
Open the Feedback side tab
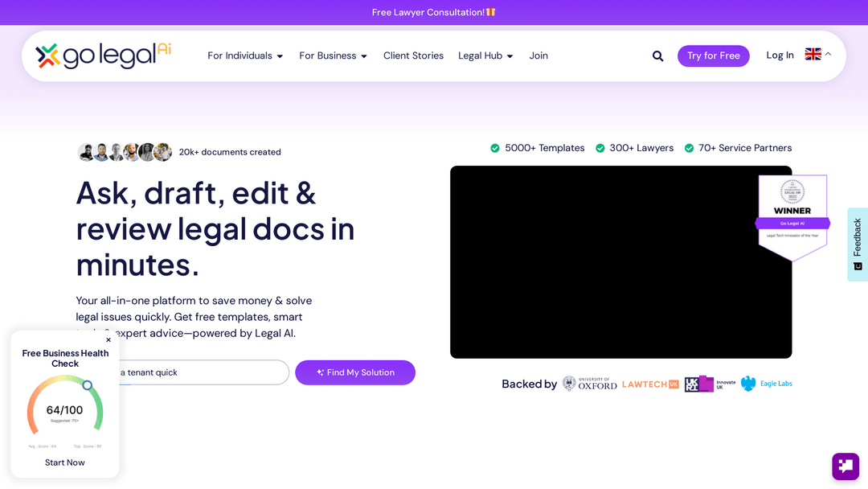858,244
